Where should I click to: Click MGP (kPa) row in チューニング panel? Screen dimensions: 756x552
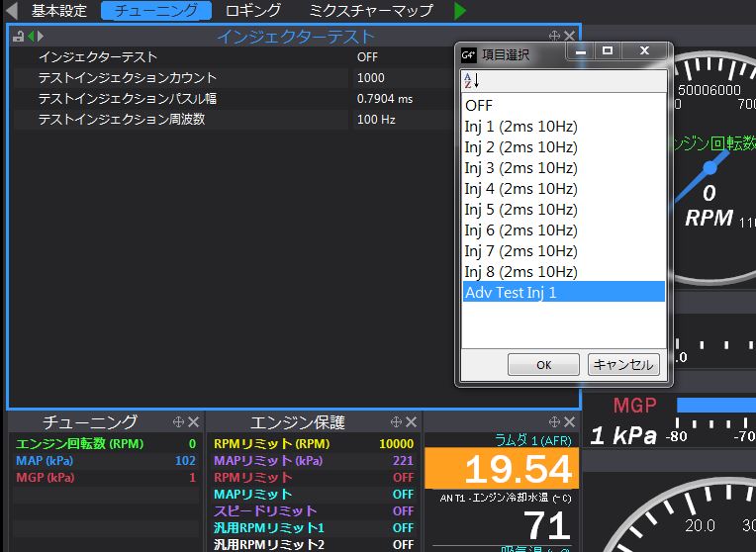click(106, 477)
